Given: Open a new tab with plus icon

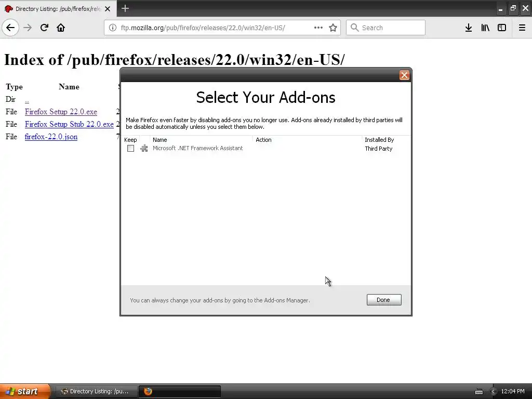Looking at the screenshot, I should point(125,8).
